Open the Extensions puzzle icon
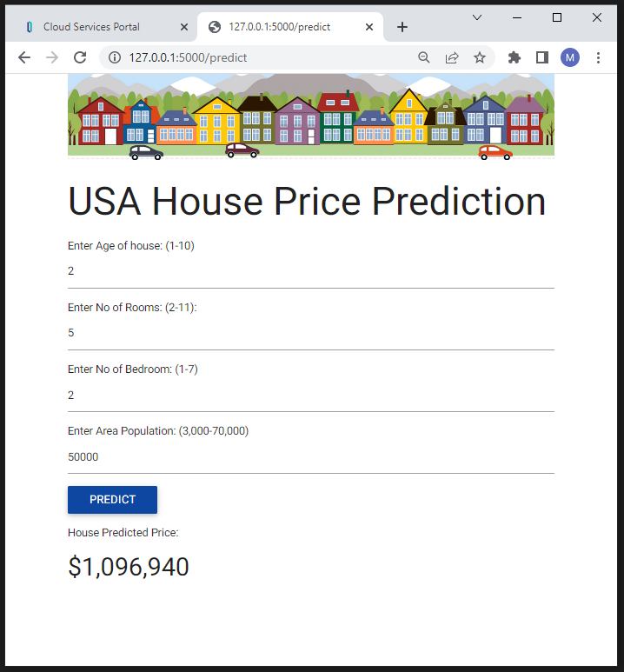624x672 pixels. point(514,57)
